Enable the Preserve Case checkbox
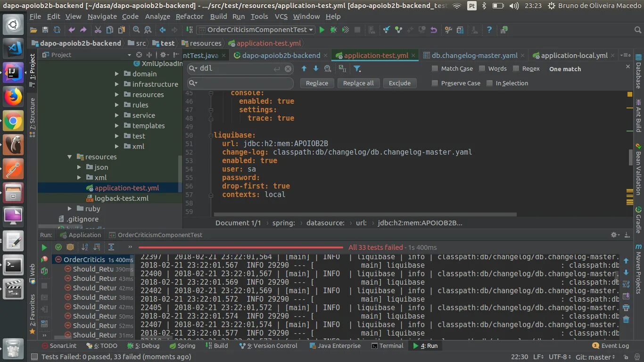 pyautogui.click(x=435, y=83)
